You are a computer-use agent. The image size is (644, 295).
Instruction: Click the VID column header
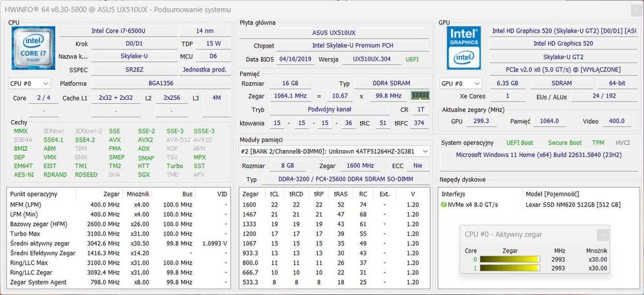(x=211, y=194)
